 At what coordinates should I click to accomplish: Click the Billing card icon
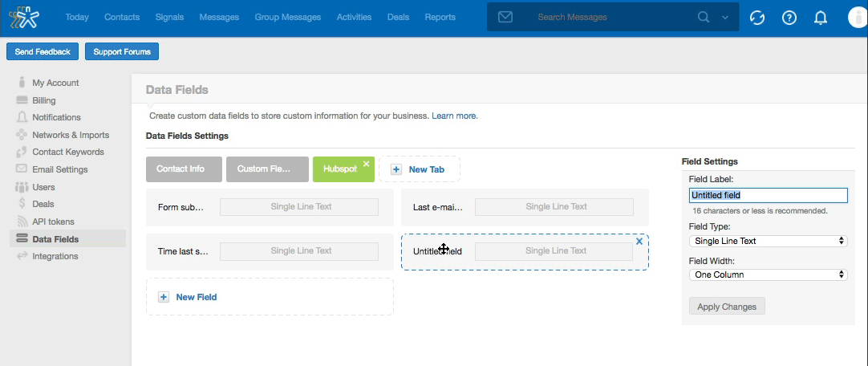coord(22,100)
